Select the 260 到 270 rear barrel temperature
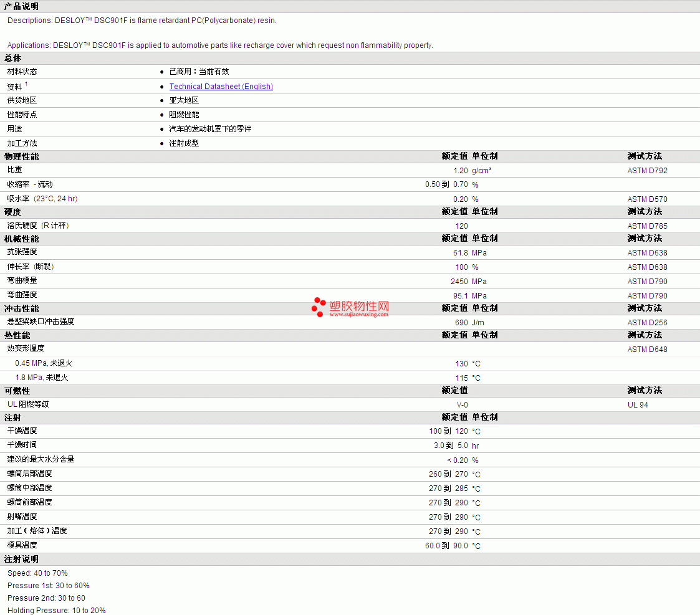Viewport: 700px width, 615px height. (x=449, y=474)
